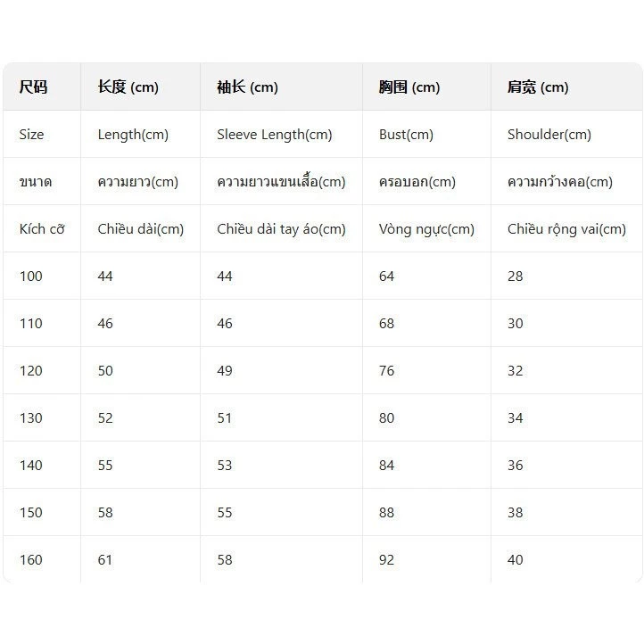Click the Chiều rộng vai(cm) cell

tap(566, 228)
